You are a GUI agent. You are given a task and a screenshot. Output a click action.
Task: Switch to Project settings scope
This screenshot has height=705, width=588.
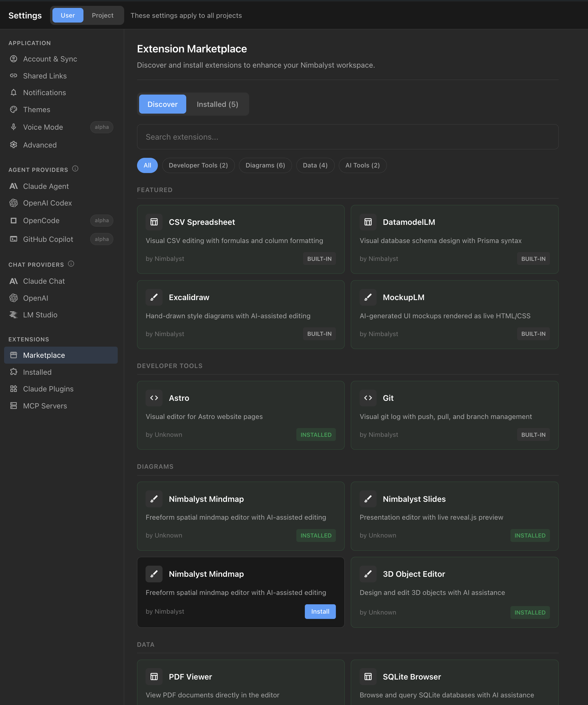102,16
